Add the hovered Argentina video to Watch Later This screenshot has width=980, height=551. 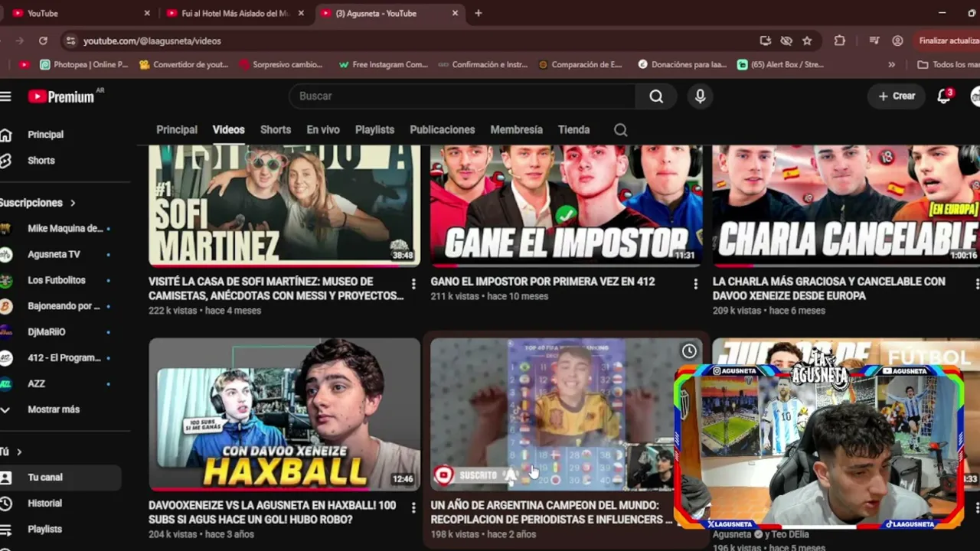(689, 351)
